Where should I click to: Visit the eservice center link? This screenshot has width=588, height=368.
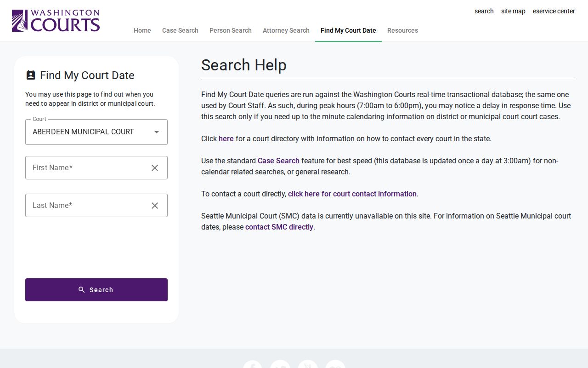554,11
